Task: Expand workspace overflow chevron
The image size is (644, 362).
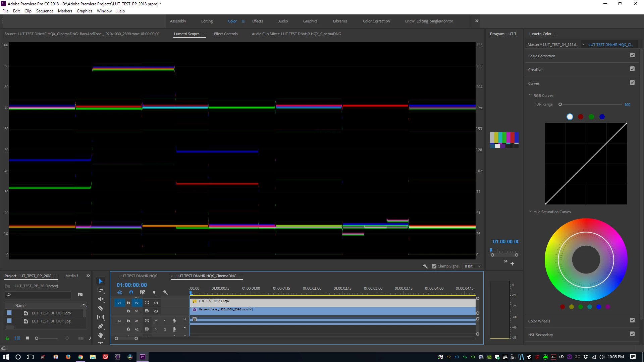Action: (477, 21)
